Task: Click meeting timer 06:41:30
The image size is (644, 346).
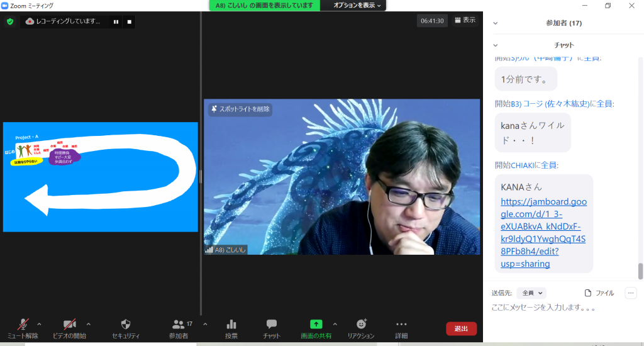Action: pyautogui.click(x=432, y=21)
